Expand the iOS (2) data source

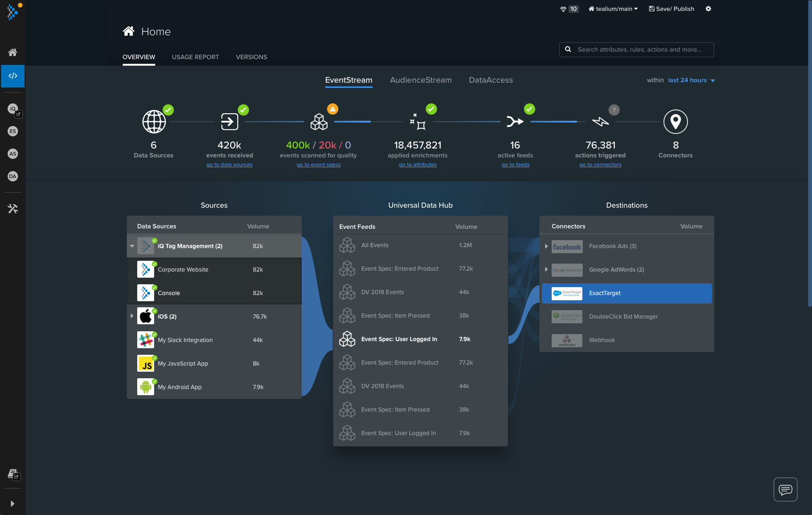(x=132, y=316)
